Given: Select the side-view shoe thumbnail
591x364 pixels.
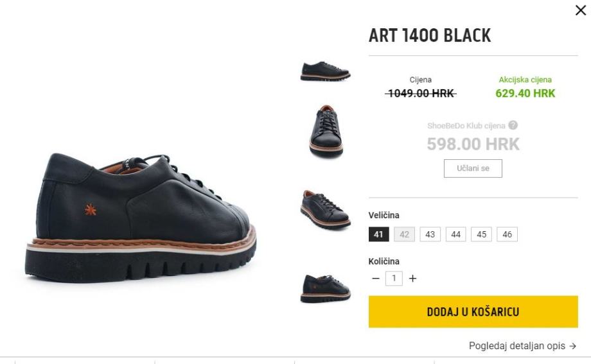Looking at the screenshot, I should (326, 71).
